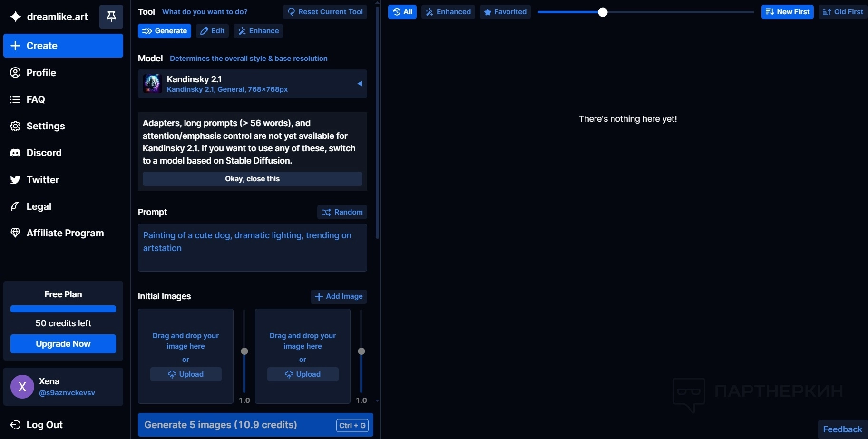The image size is (868, 439).
Task: Filter by Favorited images
Action: pyautogui.click(x=505, y=12)
